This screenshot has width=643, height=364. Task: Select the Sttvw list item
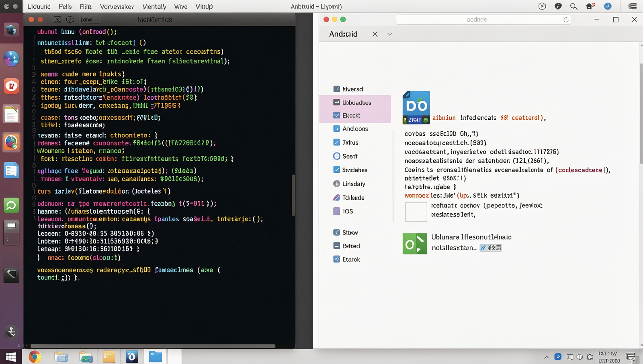pyautogui.click(x=346, y=232)
